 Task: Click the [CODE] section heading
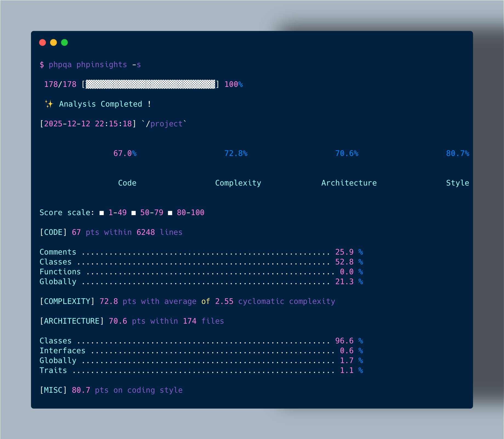(53, 232)
